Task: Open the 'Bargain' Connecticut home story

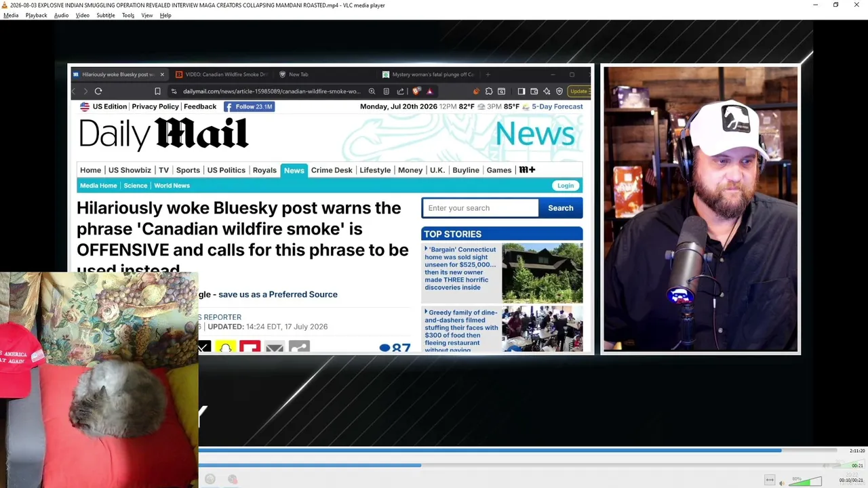Action: click(x=461, y=268)
